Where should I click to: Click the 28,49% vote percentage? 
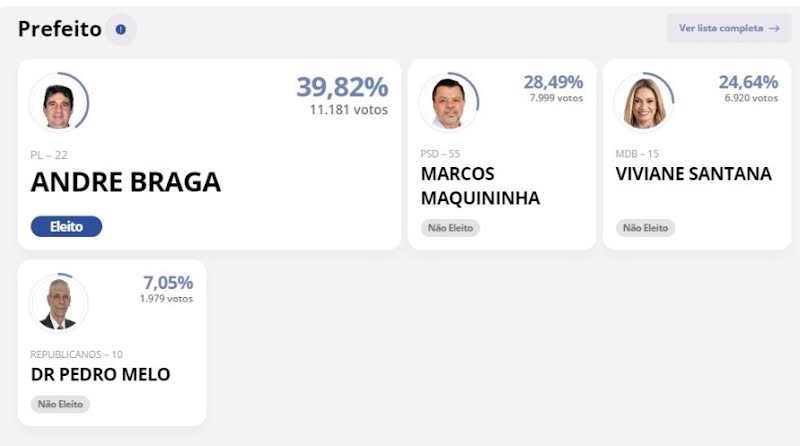coord(553,82)
